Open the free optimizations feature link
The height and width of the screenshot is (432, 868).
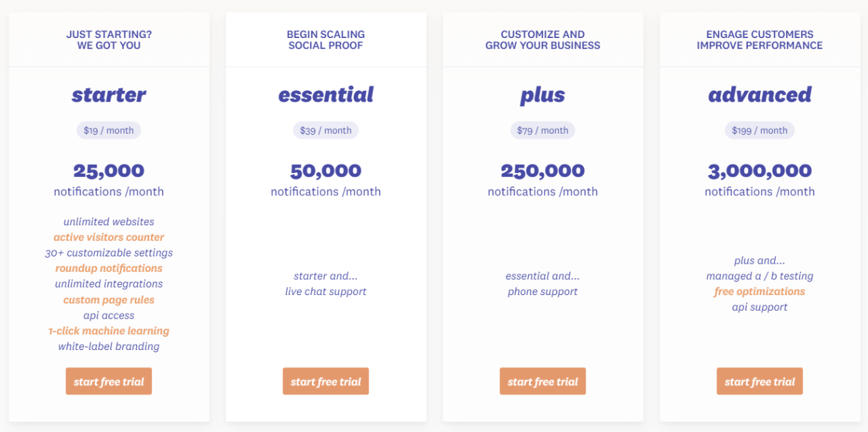pos(759,291)
